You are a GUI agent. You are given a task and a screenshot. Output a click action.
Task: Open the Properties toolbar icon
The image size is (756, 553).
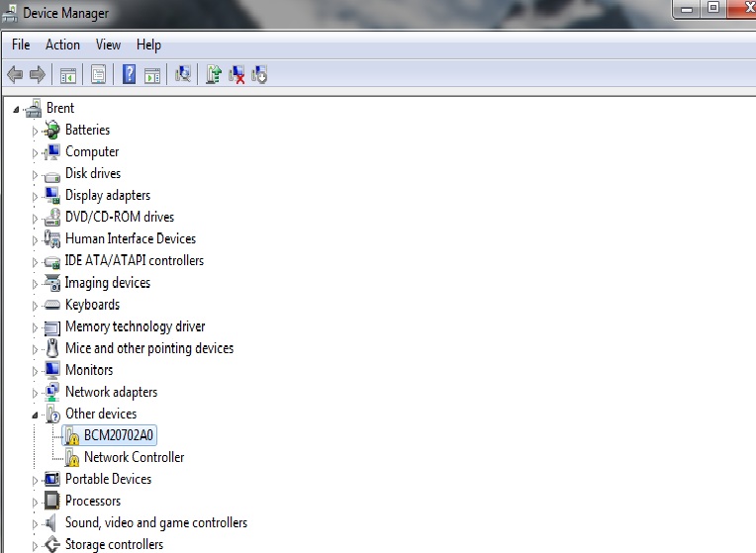(98, 75)
